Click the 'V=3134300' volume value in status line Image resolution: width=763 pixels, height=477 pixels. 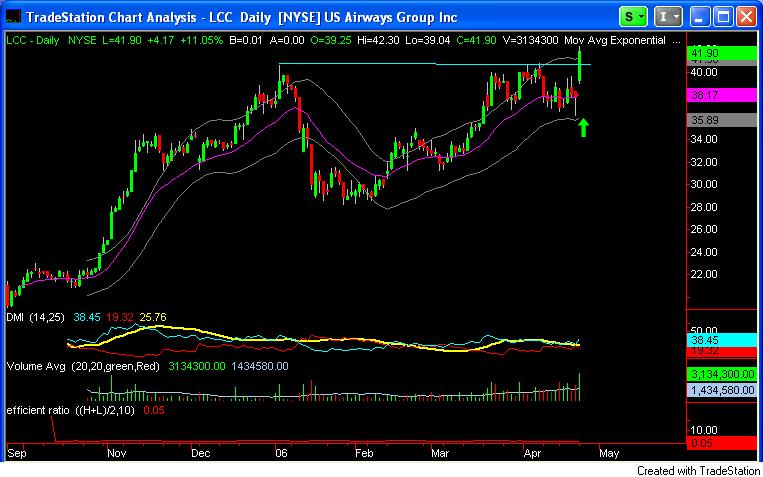[531, 40]
